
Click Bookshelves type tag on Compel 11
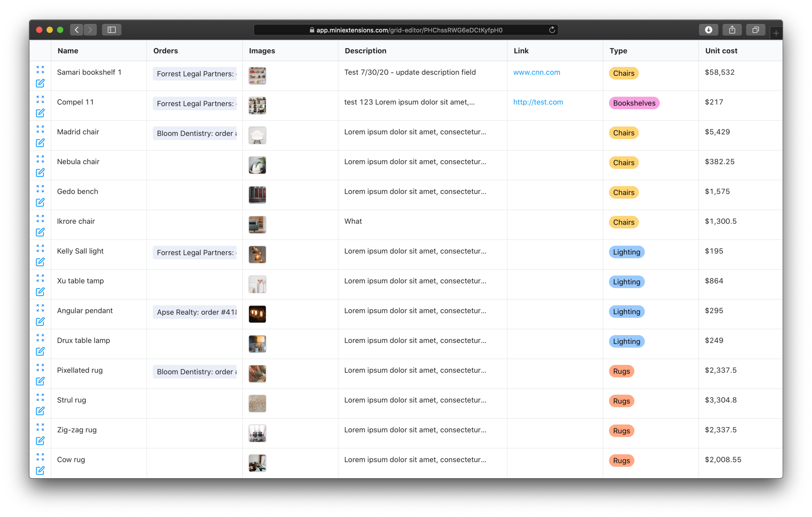coord(634,103)
